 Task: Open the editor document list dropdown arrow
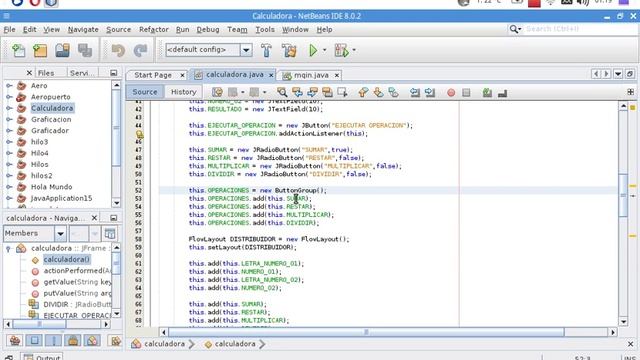pyautogui.click(x=618, y=74)
